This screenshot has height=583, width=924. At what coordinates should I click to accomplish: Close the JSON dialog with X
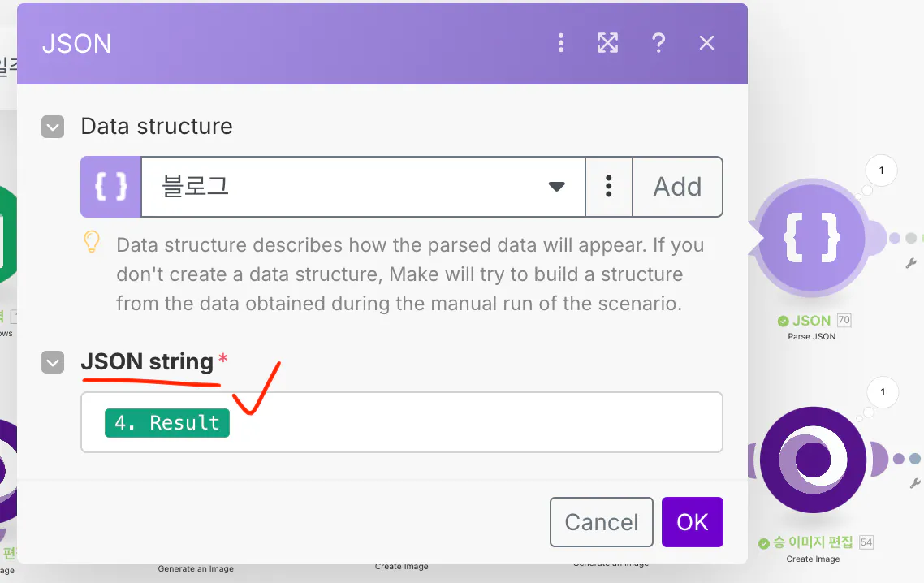(x=707, y=43)
